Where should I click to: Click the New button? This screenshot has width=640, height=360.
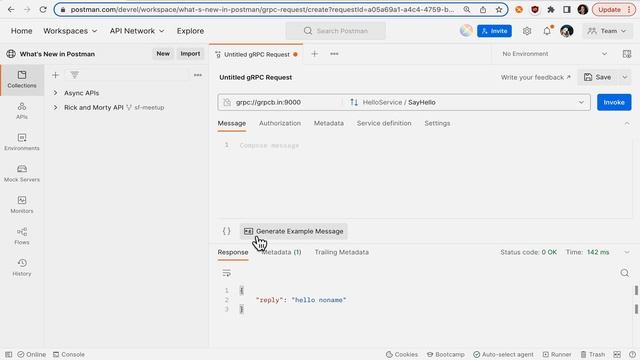coord(163,54)
